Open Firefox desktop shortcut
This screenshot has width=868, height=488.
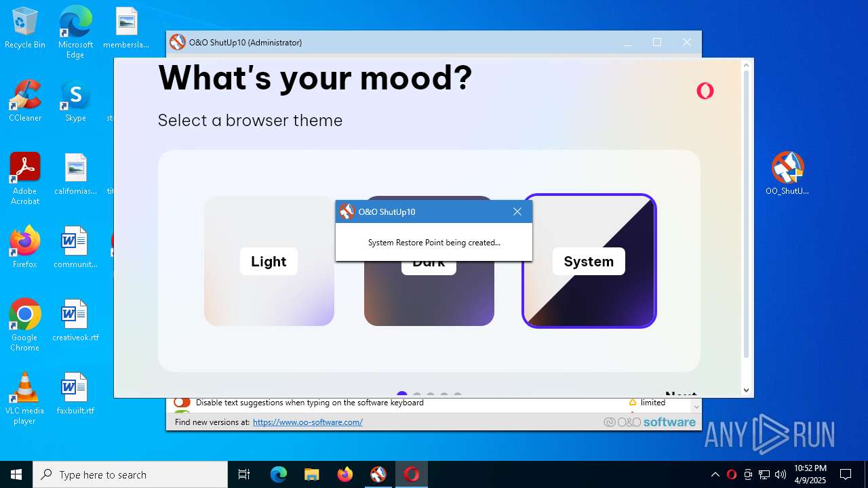click(25, 247)
